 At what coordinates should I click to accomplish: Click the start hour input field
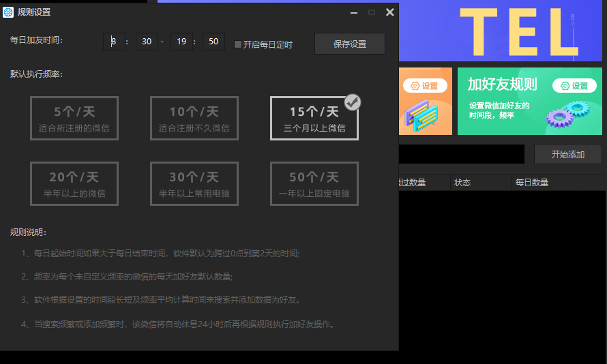pyautogui.click(x=114, y=42)
